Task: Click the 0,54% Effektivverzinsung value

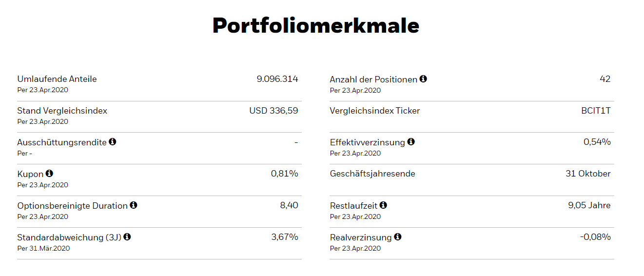Action: (x=597, y=142)
